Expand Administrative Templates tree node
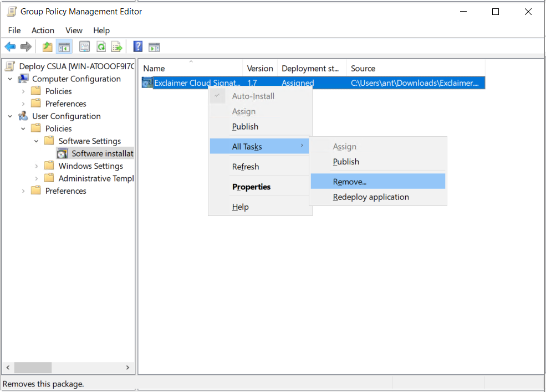This screenshot has height=392, width=546. click(37, 178)
